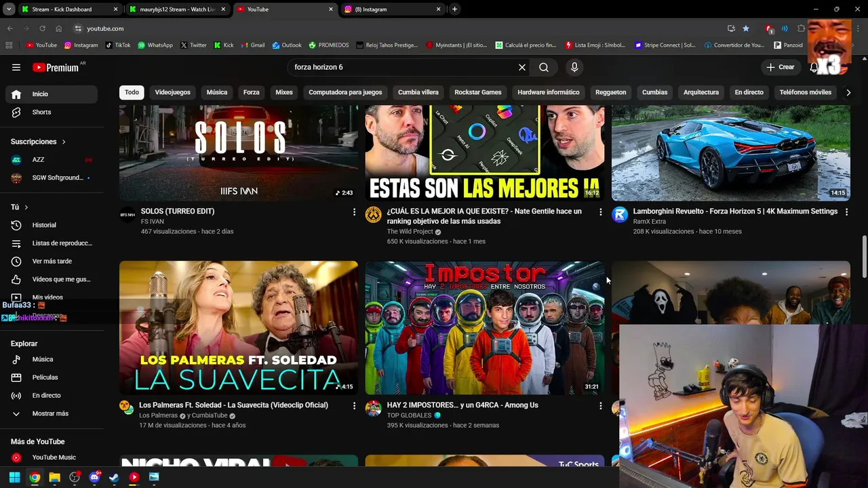This screenshot has height=488, width=868.
Task: Open Shorts in sidebar
Action: (x=52, y=112)
